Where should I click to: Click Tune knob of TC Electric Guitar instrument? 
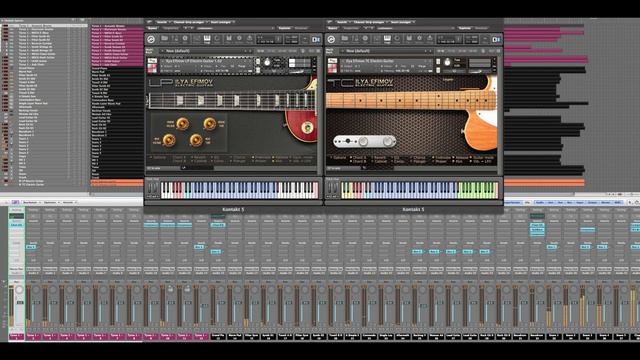[447, 62]
